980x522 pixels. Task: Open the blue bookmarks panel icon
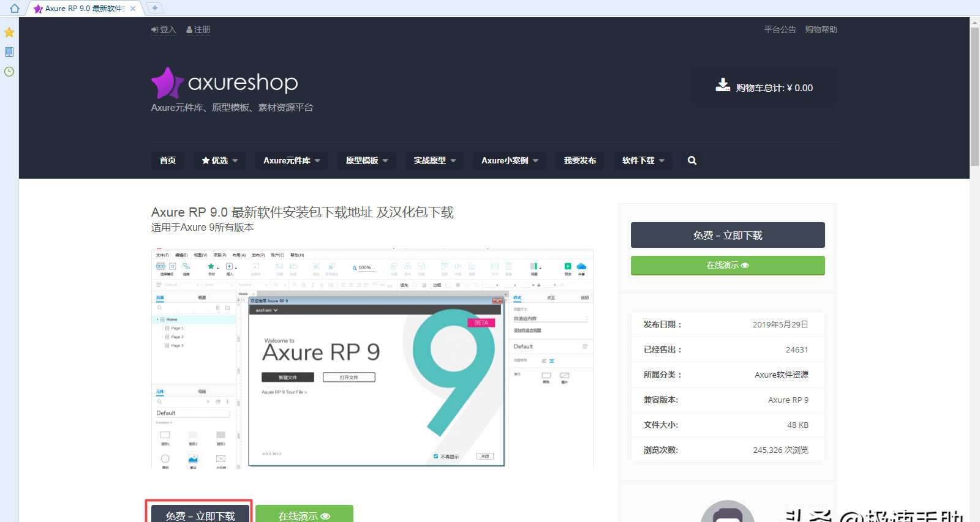pos(9,52)
